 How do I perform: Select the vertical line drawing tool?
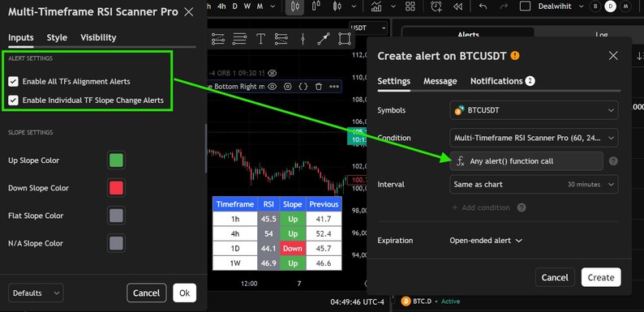click(303, 39)
